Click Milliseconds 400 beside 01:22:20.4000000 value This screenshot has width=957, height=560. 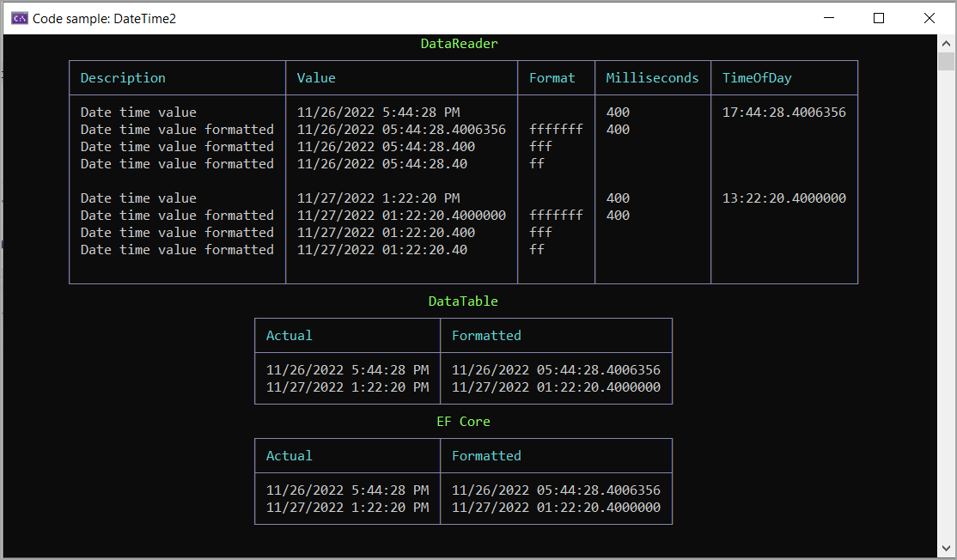pos(618,216)
